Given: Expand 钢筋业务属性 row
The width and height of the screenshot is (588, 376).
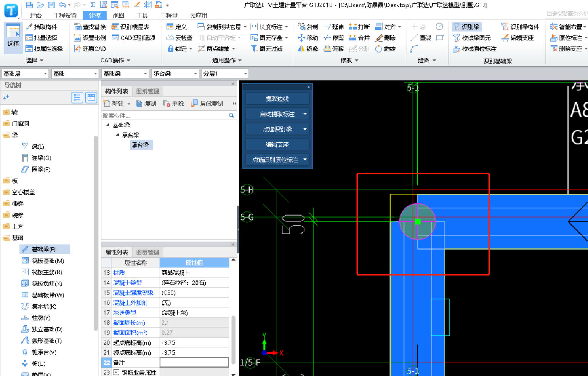Looking at the screenshot, I should click(x=116, y=372).
